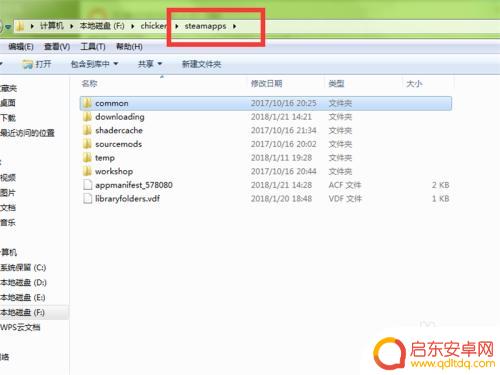Click the folder icon in address bar

(20, 26)
